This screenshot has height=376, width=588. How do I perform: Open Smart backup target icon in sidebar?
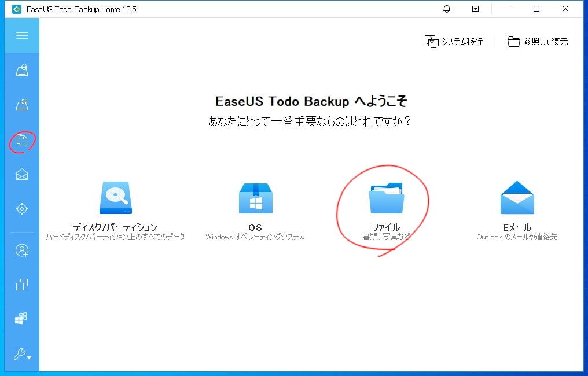point(22,209)
